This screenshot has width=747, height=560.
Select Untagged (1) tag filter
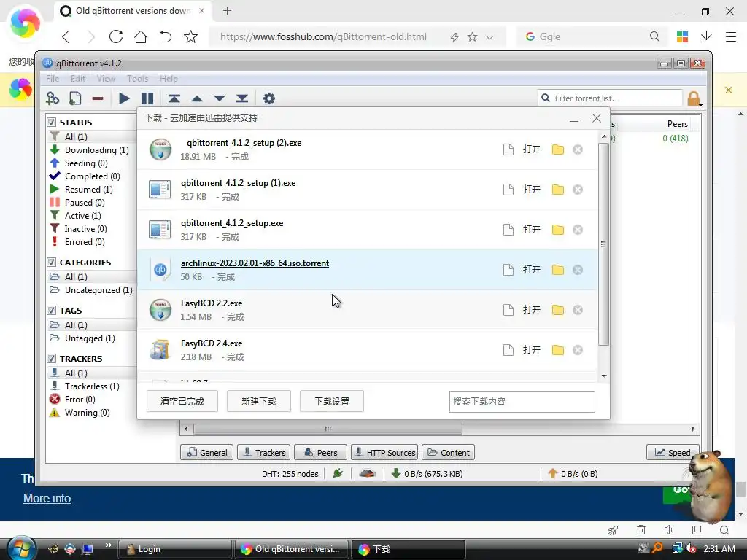click(90, 338)
